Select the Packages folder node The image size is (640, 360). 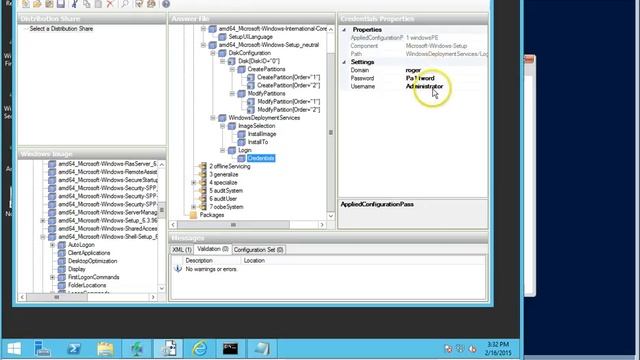tap(212, 215)
